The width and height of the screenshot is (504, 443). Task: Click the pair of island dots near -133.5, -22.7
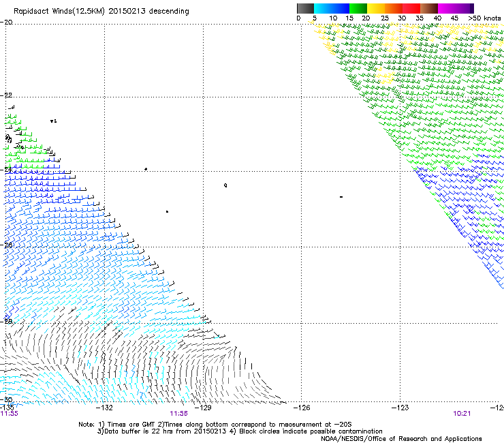pos(53,121)
